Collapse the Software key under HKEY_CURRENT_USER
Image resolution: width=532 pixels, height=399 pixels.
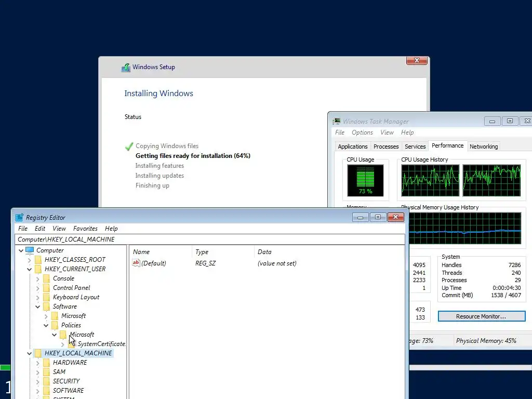pyautogui.click(x=37, y=307)
